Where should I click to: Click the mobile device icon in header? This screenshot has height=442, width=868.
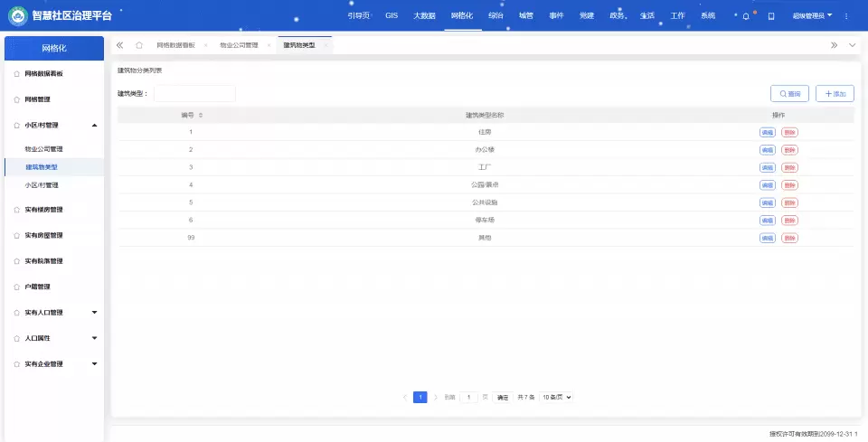point(771,16)
